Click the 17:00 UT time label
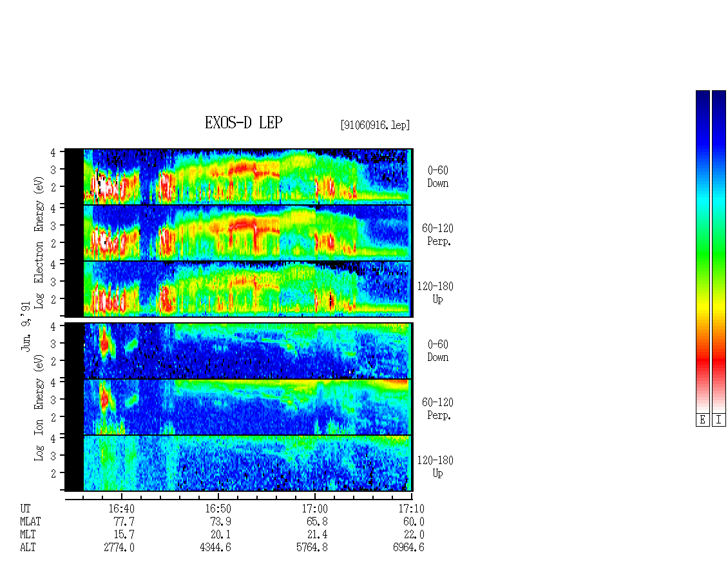Viewport: 728px width, 564px height. coord(315,509)
